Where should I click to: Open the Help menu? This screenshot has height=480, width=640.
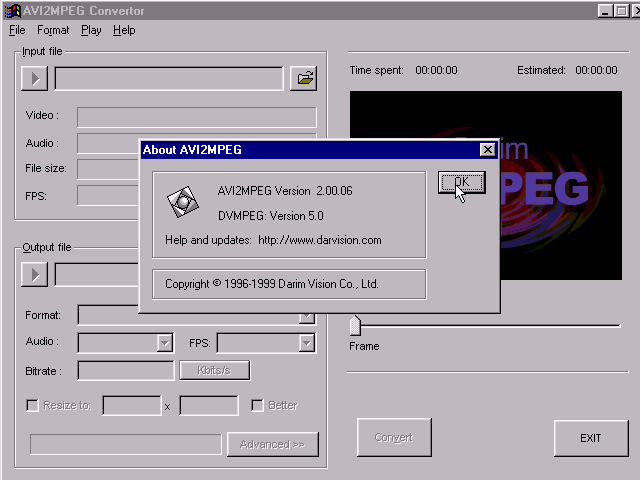[x=124, y=30]
